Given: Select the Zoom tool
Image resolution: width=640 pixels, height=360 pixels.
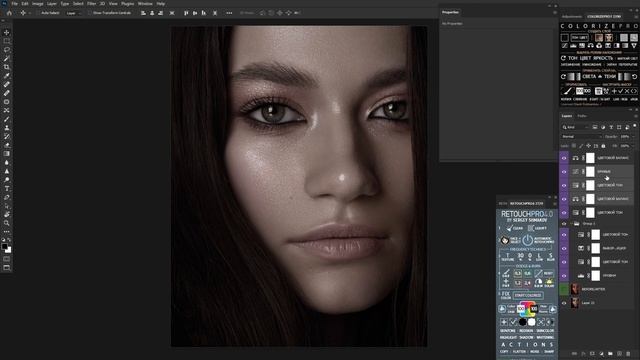Looking at the screenshot, I should (x=7, y=223).
